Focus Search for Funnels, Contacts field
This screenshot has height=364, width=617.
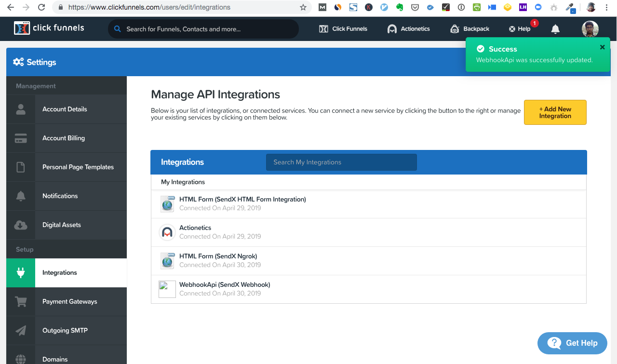pos(203,29)
